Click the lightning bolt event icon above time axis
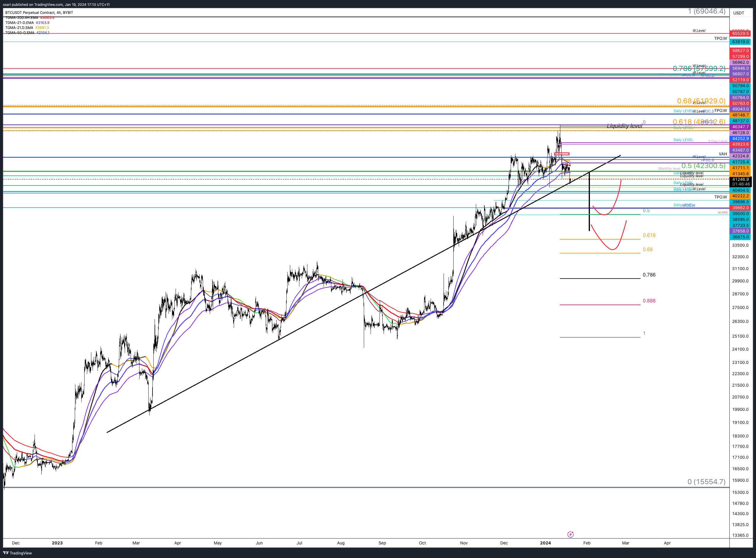Screen dimensions: 756x558 pos(570,534)
